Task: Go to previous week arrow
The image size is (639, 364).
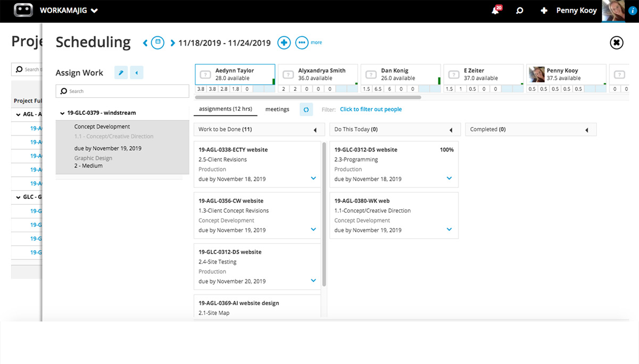Action: coord(145,43)
